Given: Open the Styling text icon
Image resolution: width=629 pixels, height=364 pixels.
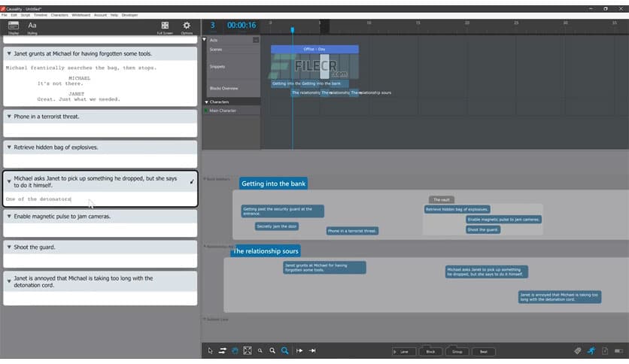Looking at the screenshot, I should pos(32,26).
